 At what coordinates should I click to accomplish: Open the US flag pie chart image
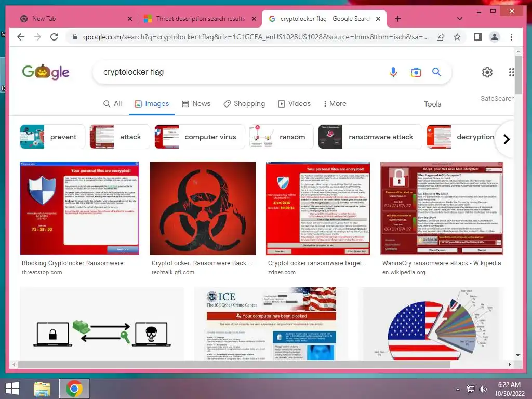[433, 324]
